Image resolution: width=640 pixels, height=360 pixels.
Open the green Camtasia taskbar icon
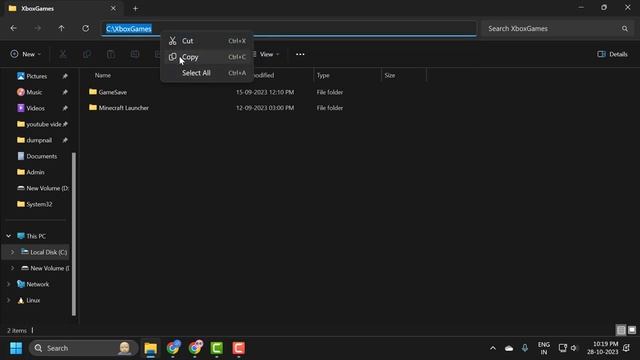click(217, 348)
